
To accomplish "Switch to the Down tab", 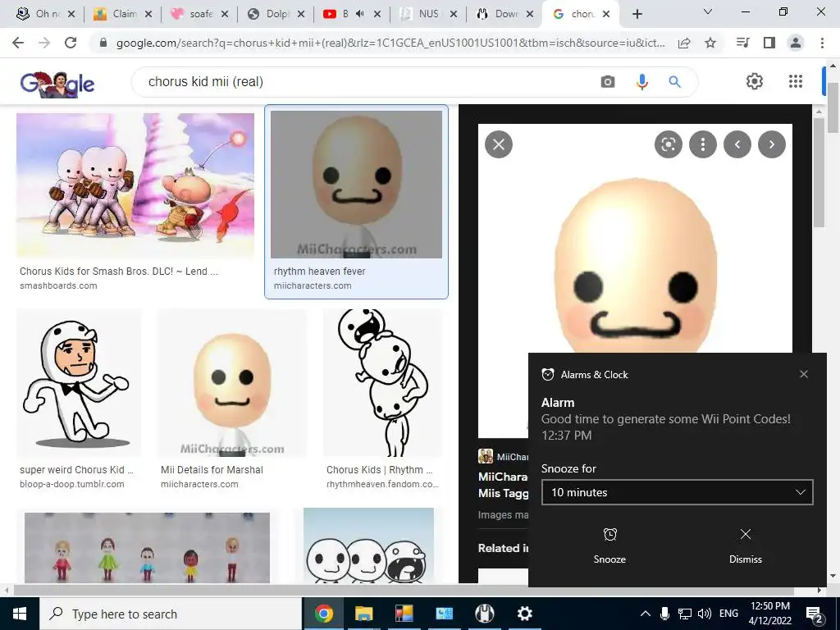I will point(504,14).
